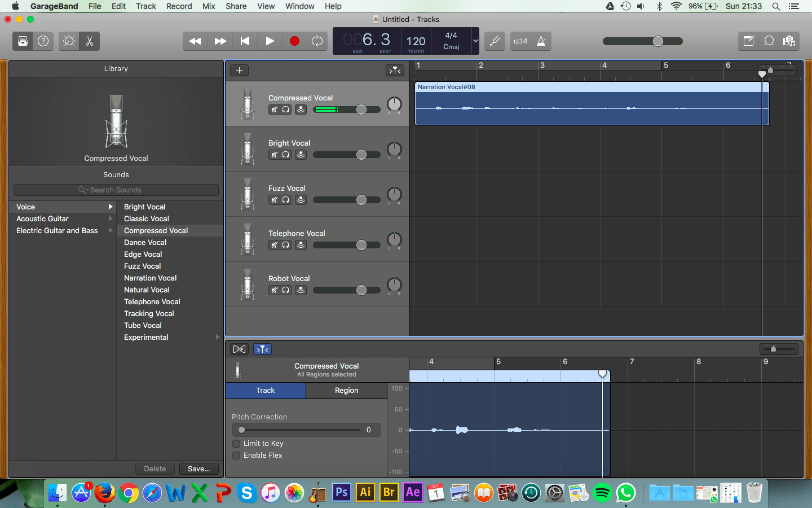The width and height of the screenshot is (812, 508).
Task: Open the Track menu
Action: tap(146, 6)
